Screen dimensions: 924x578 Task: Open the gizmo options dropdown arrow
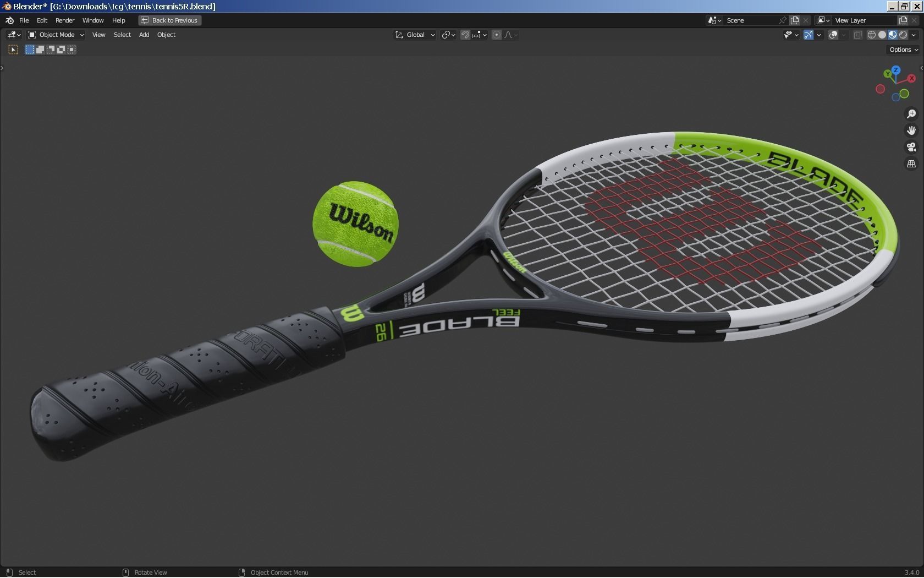click(x=819, y=35)
